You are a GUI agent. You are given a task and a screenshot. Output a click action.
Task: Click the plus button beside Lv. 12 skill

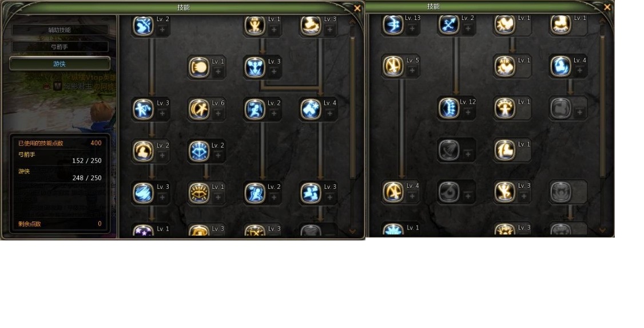[x=468, y=112]
